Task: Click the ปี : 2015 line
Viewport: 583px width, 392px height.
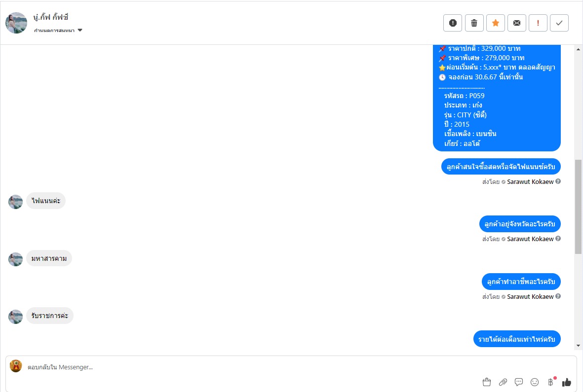Action: tap(457, 124)
